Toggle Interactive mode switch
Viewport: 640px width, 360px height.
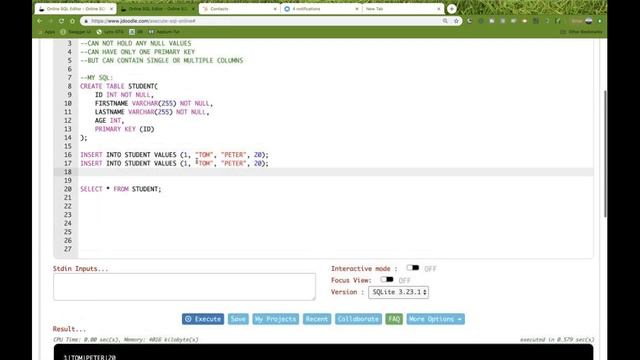point(413,268)
